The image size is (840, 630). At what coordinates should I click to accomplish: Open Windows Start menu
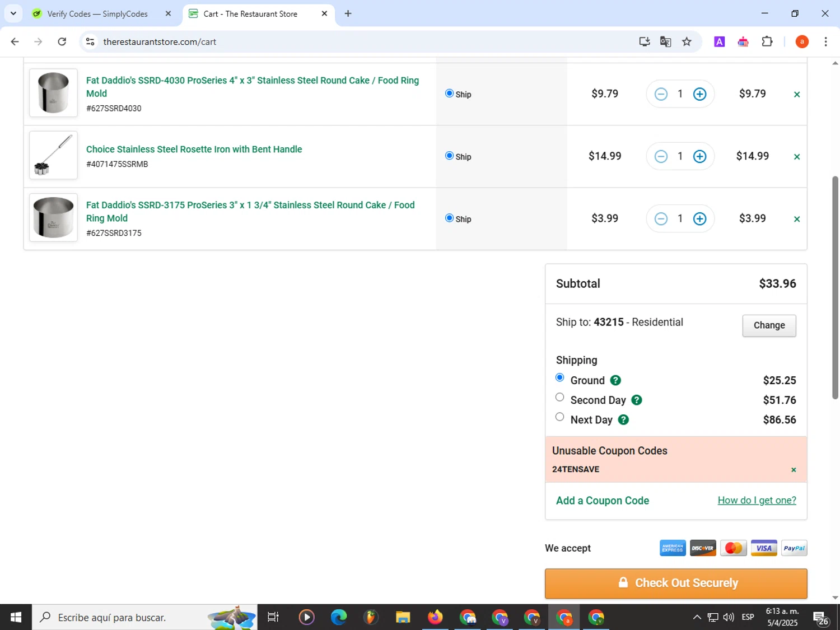pyautogui.click(x=16, y=617)
